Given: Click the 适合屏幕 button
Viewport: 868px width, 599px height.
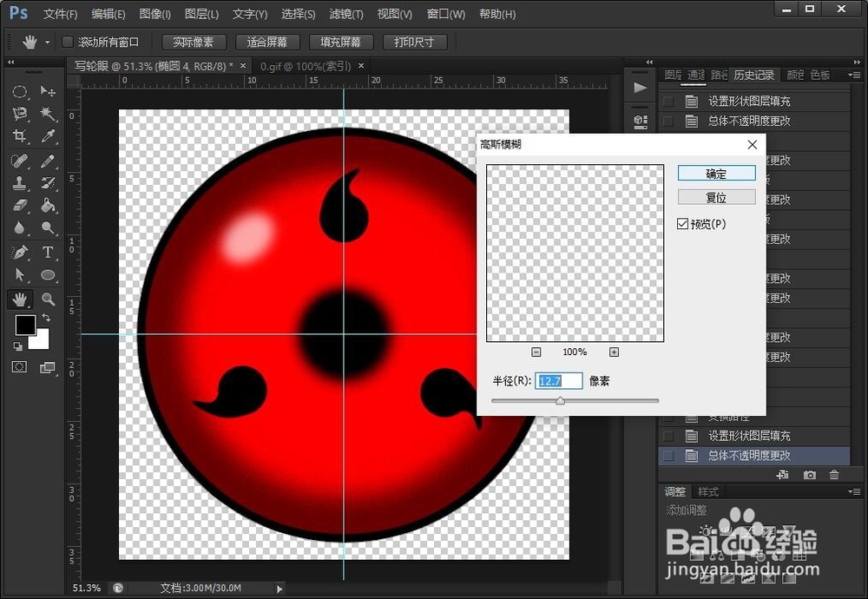Looking at the screenshot, I should (267, 42).
